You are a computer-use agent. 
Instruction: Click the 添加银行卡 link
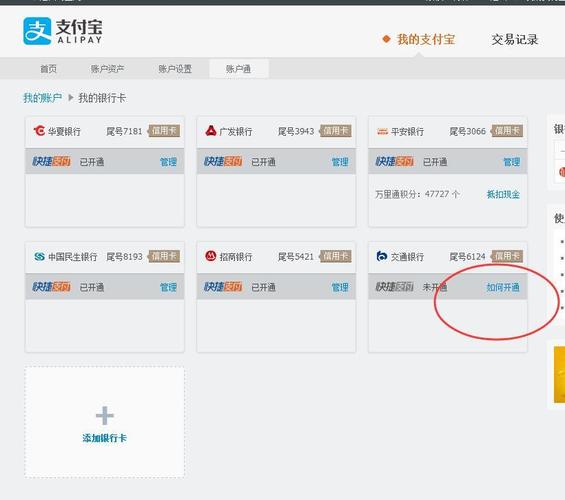[x=104, y=438]
